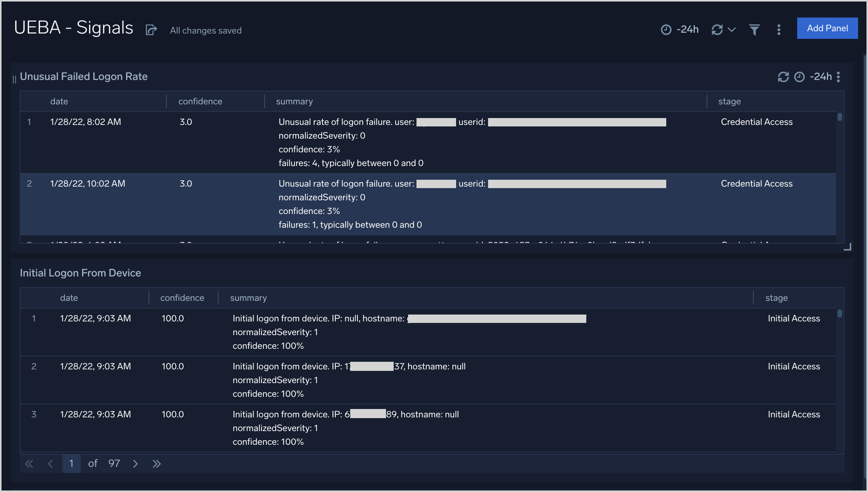Open Unusual Failed Logon Rate panel options menu
868x492 pixels.
(x=838, y=77)
